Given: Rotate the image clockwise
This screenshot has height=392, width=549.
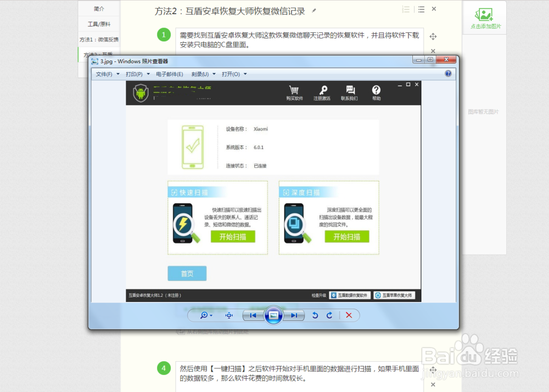Looking at the screenshot, I should (328, 315).
